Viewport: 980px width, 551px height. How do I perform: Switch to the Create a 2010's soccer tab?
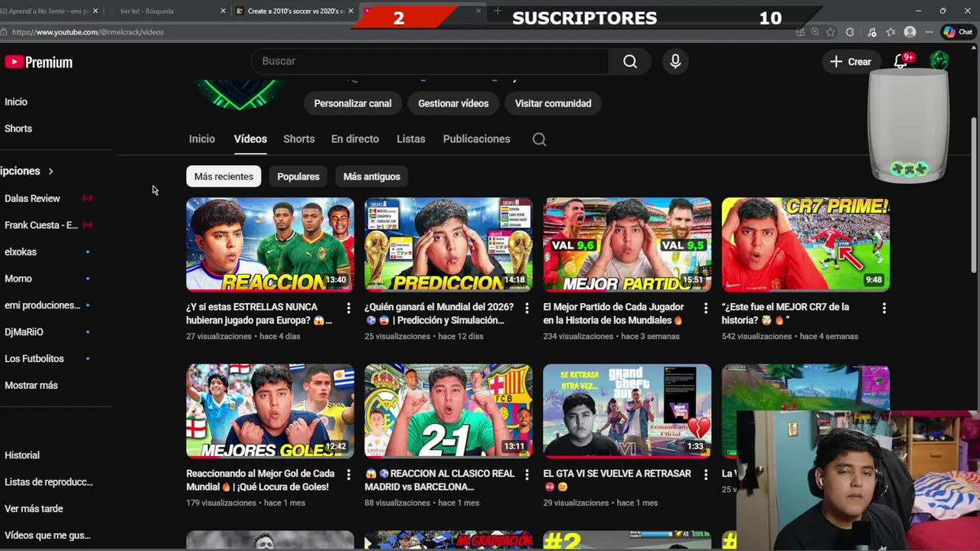293,11
